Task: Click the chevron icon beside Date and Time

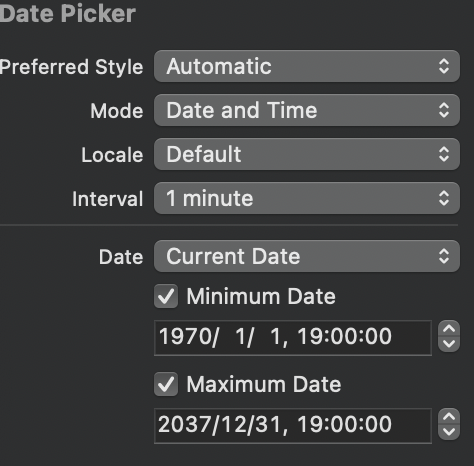Action: (444, 110)
